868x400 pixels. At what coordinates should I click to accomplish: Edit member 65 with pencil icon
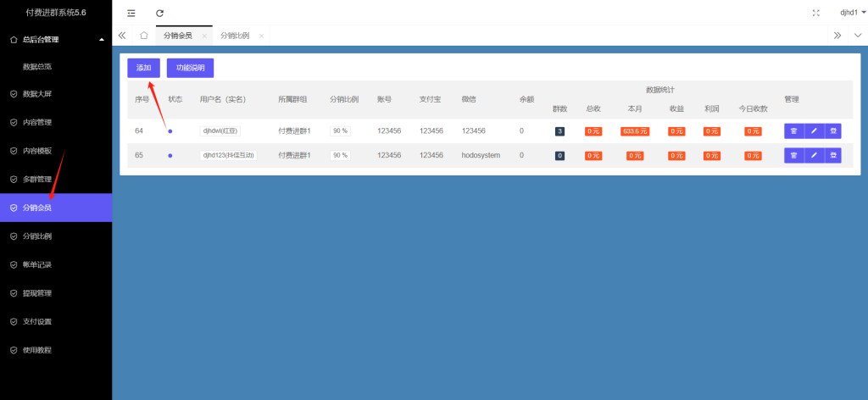[x=814, y=155]
